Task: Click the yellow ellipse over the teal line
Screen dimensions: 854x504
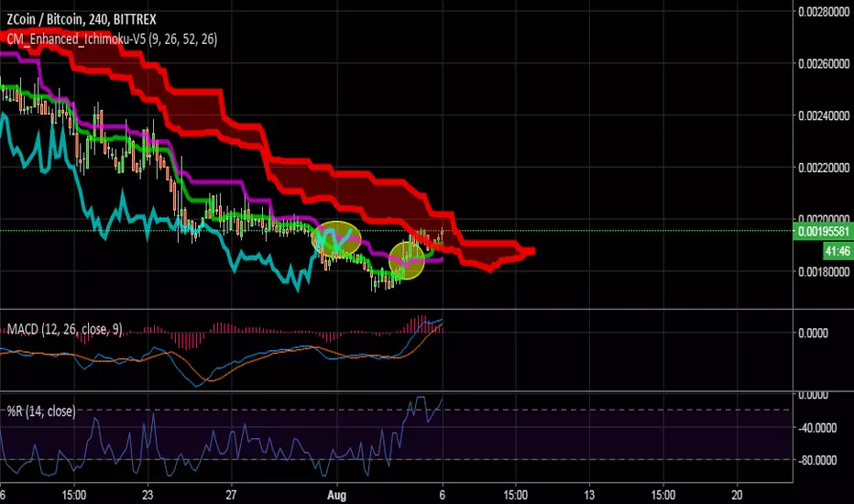Action: pyautogui.click(x=336, y=239)
